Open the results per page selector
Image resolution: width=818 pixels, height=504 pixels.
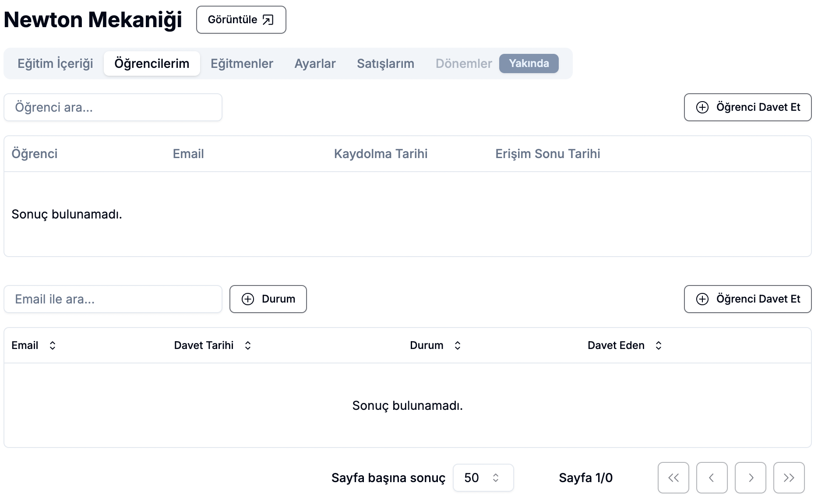point(483,478)
